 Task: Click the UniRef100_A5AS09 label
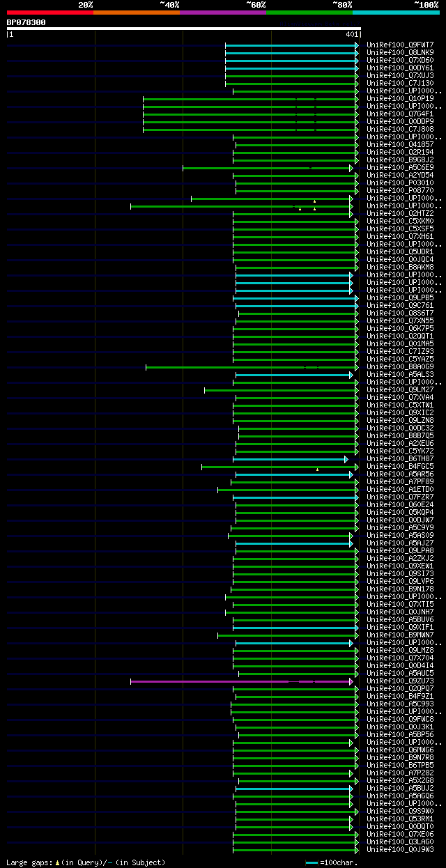400,535
